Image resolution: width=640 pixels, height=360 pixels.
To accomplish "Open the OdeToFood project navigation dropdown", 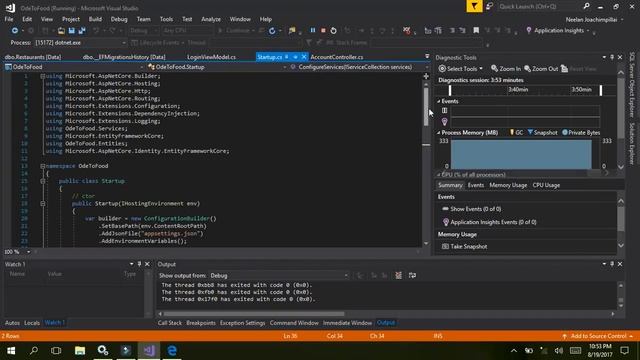I will point(74,67).
